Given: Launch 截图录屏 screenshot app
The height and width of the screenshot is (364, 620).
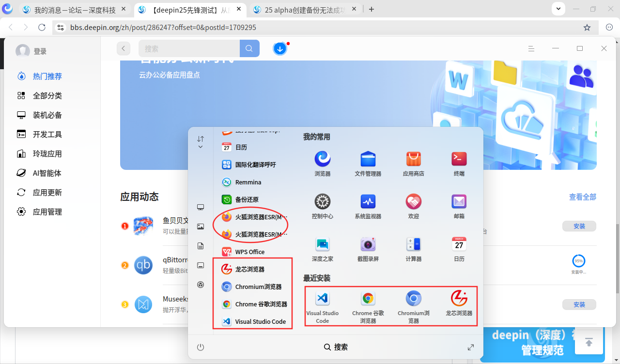Looking at the screenshot, I should pyautogui.click(x=368, y=244).
